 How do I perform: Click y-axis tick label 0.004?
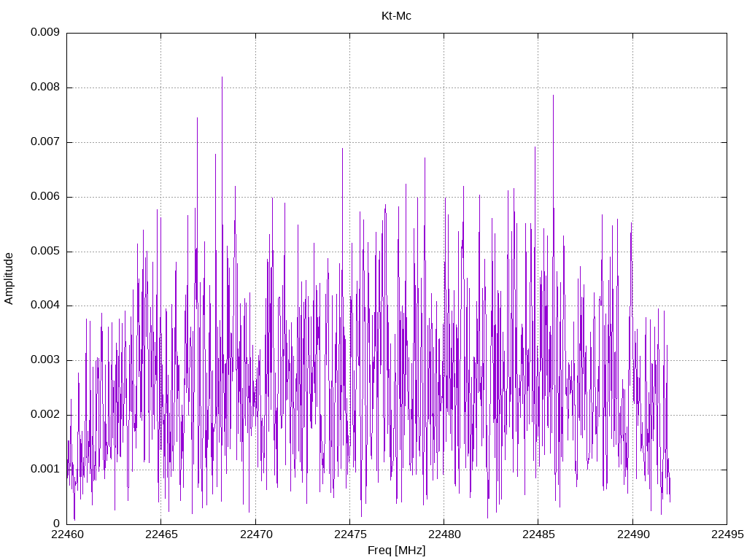[x=45, y=306]
